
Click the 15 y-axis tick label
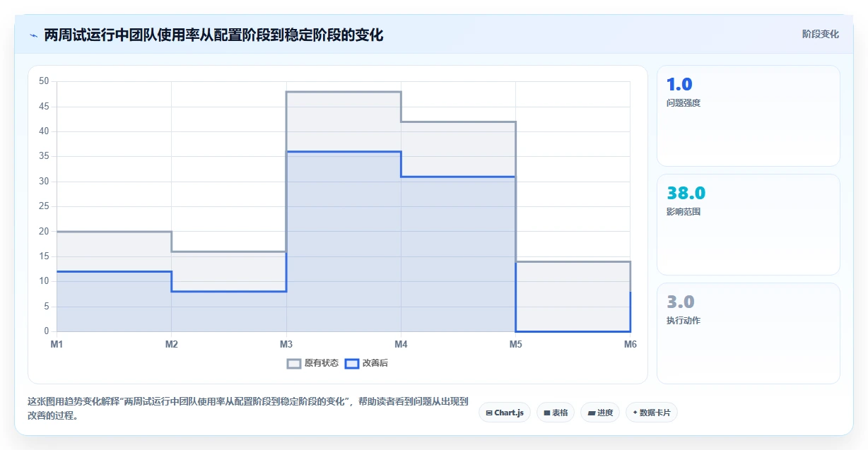tap(44, 256)
